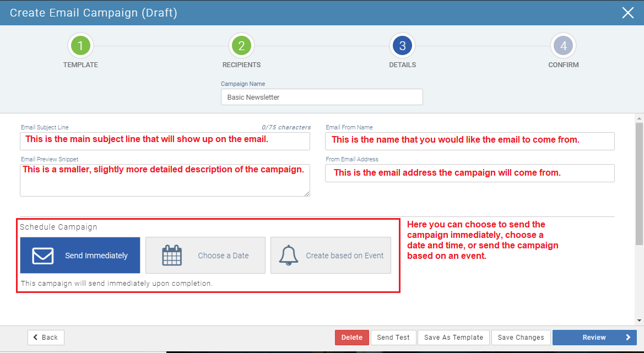Select Choose a Date schedule option
The width and height of the screenshot is (644, 353).
pyautogui.click(x=205, y=256)
